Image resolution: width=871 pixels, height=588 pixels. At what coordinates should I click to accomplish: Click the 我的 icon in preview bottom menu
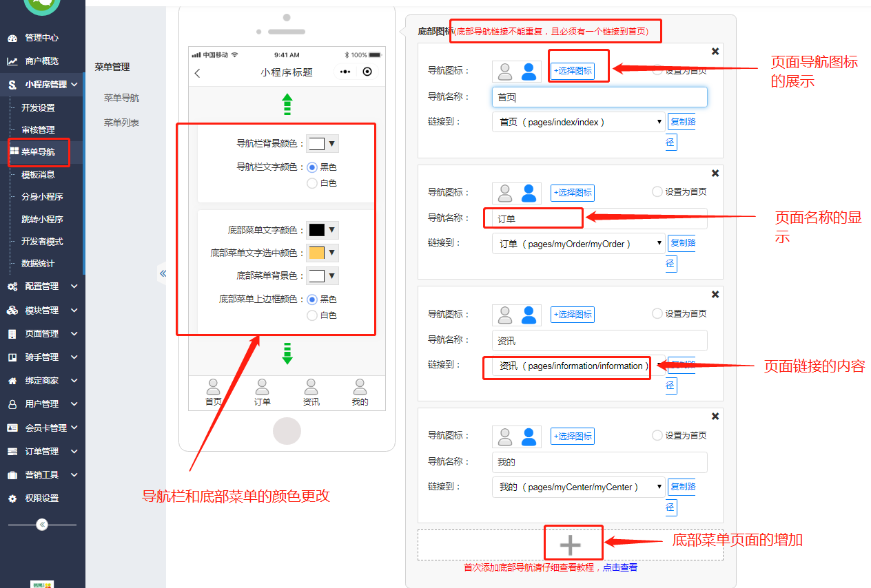pos(359,388)
